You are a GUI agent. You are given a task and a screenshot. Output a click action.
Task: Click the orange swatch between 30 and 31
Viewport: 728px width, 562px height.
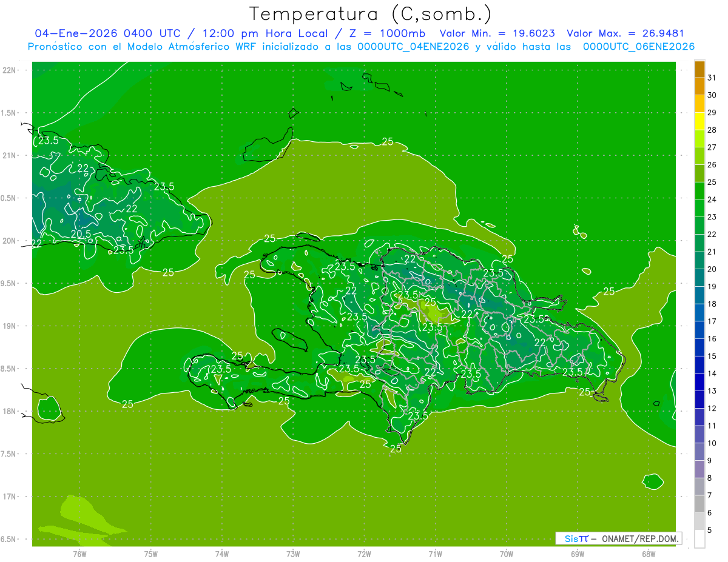point(699,87)
